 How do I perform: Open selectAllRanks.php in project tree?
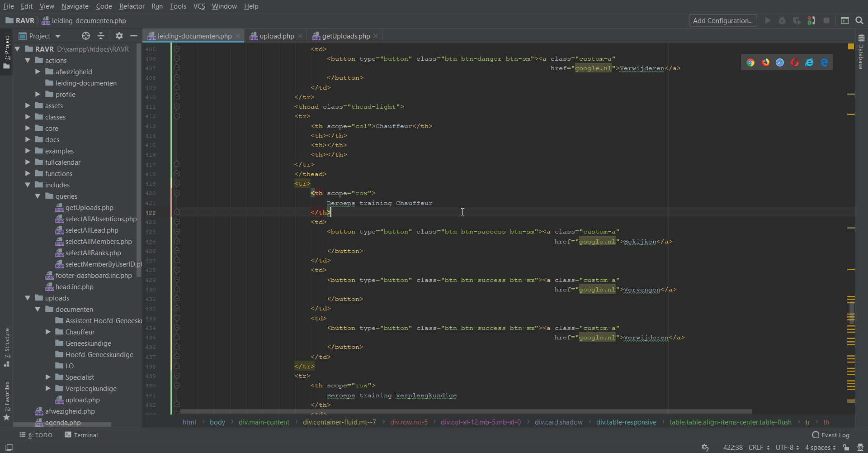(93, 253)
